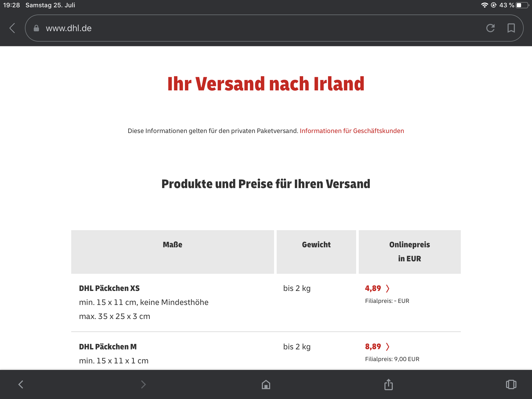Click 'Produkte und Preise für Ihren Versand' heading
This screenshot has height=399, width=532.
(x=266, y=184)
